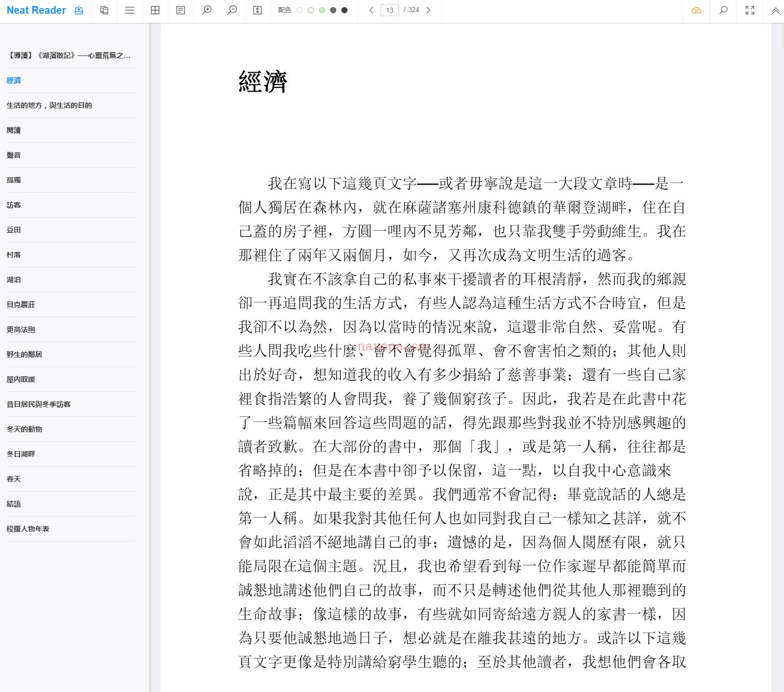Open the 湖泊 chapter

pos(70,280)
